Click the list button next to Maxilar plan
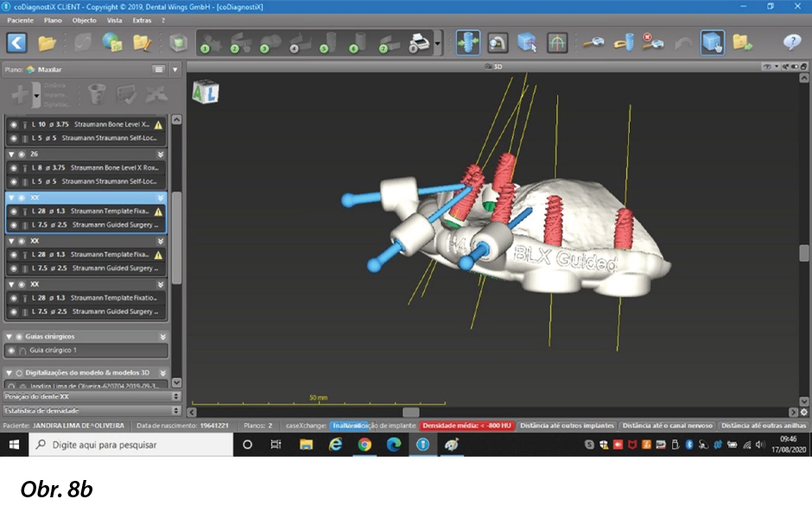The image size is (812, 518). [x=158, y=69]
